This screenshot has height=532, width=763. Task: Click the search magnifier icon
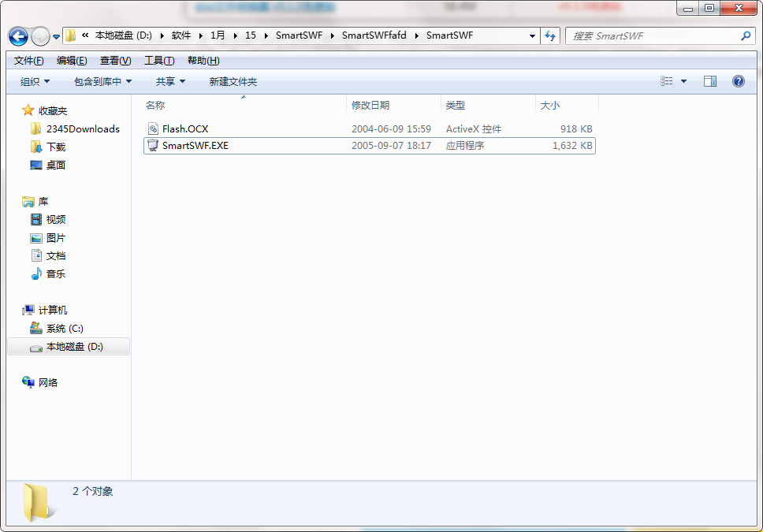click(x=746, y=36)
